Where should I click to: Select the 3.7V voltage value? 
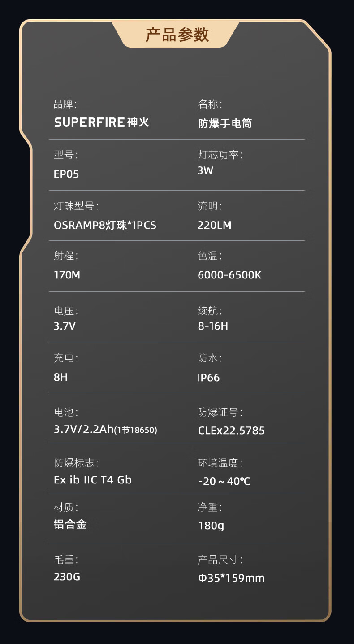(65, 326)
